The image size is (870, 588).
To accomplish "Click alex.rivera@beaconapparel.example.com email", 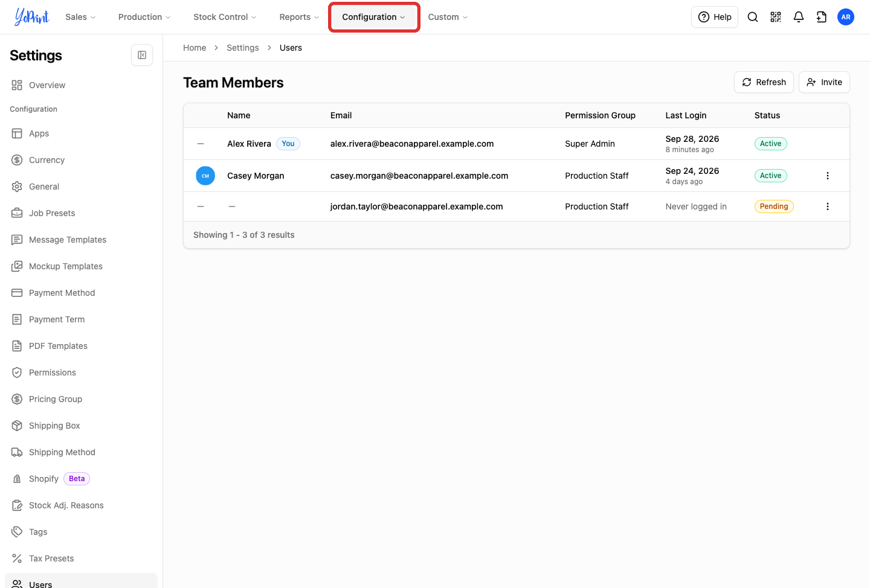I will (x=412, y=144).
